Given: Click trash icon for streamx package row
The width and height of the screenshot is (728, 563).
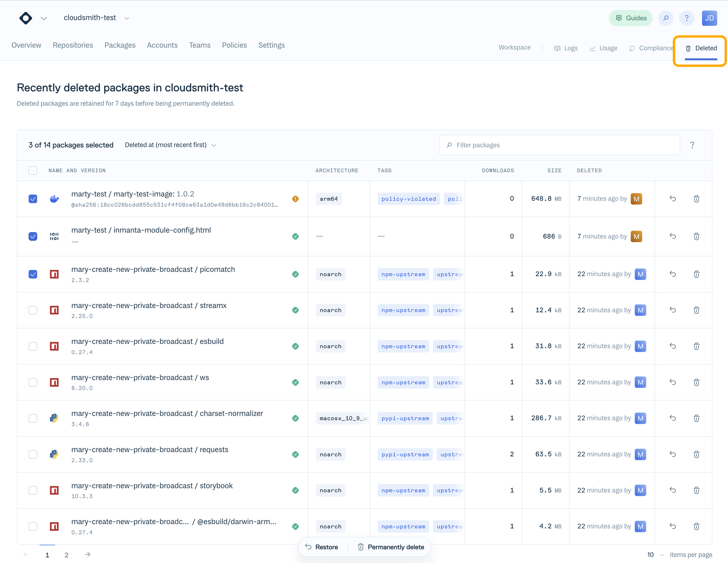Looking at the screenshot, I should click(x=696, y=310).
